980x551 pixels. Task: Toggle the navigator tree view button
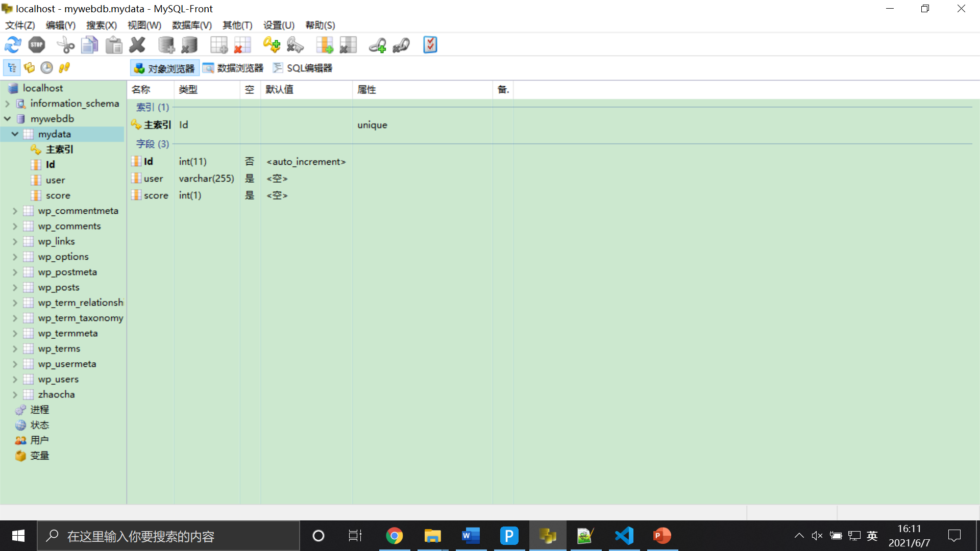coord(12,68)
